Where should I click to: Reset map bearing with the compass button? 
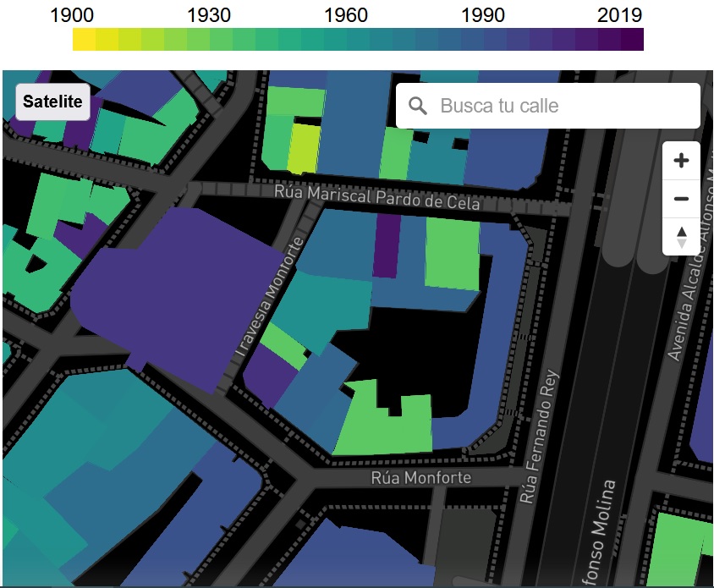click(681, 237)
